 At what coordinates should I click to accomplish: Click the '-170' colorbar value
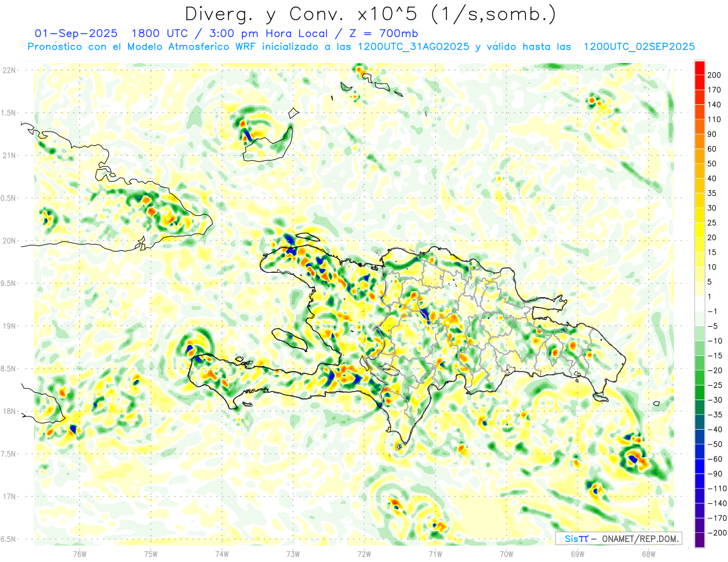pyautogui.click(x=716, y=518)
